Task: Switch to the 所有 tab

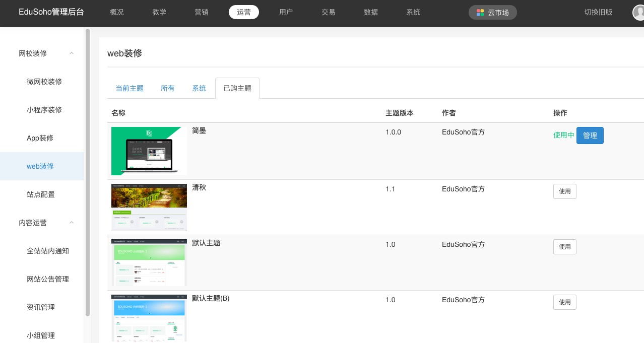Action: [x=167, y=88]
